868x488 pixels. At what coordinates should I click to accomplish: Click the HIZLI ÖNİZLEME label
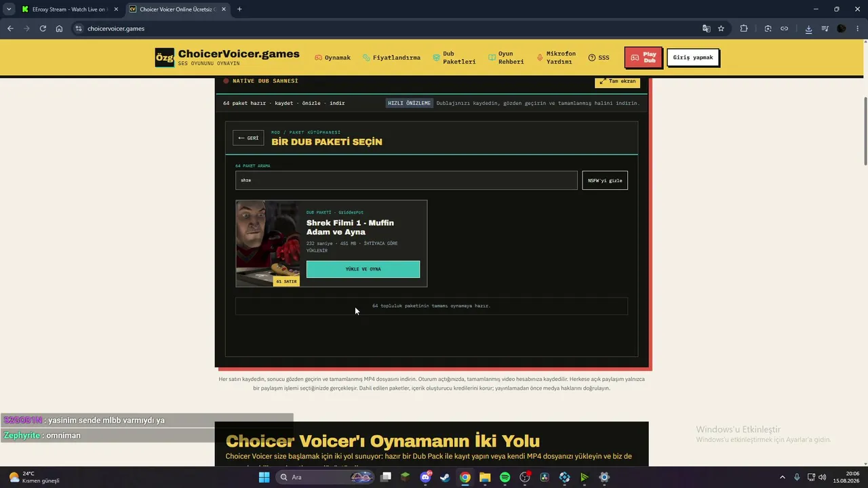pyautogui.click(x=409, y=103)
